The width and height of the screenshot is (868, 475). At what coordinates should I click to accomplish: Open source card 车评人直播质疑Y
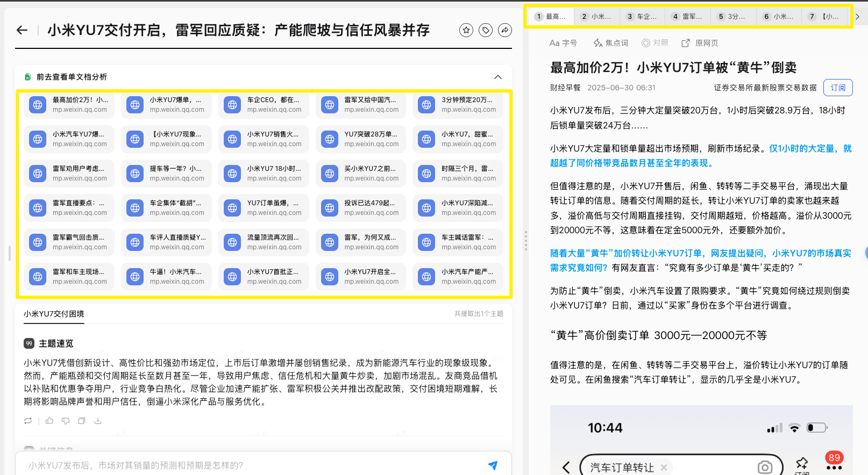pyautogui.click(x=166, y=242)
